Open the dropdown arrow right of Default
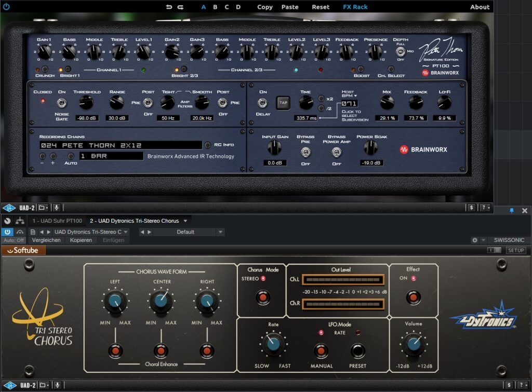 coord(220,232)
